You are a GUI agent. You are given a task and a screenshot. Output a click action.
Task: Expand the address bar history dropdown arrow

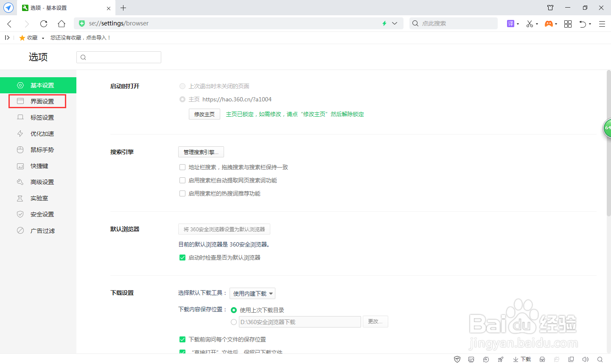[395, 23]
